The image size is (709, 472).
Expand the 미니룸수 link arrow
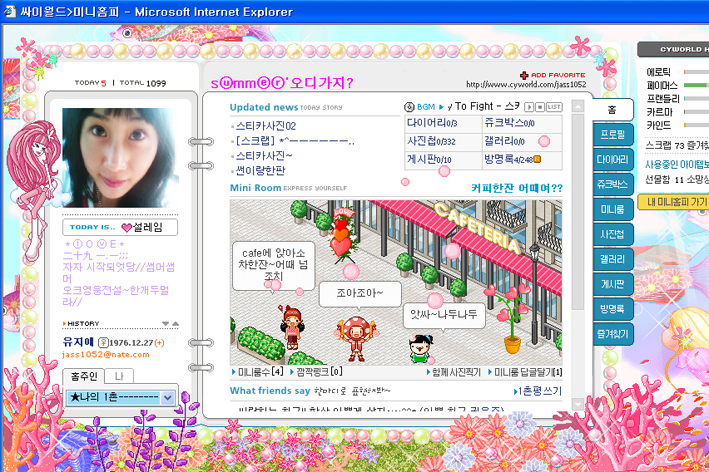point(234,373)
